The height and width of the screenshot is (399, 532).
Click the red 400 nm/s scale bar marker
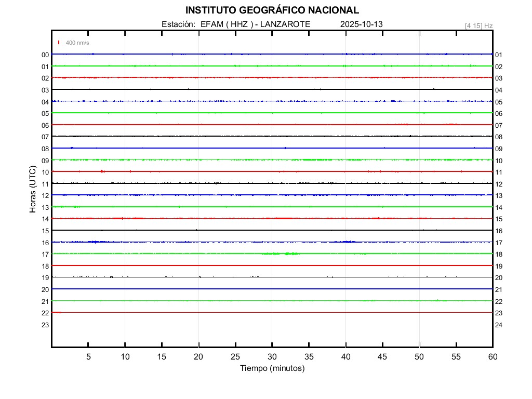tap(59, 43)
